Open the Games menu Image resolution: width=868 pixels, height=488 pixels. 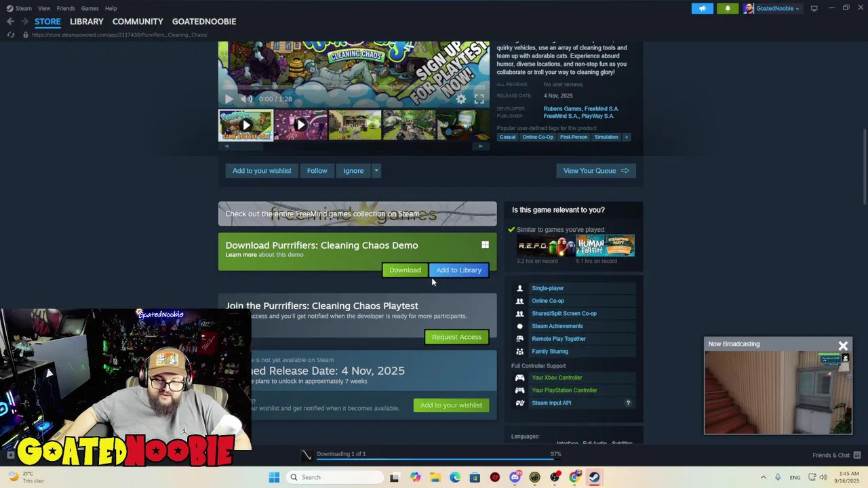click(x=90, y=8)
